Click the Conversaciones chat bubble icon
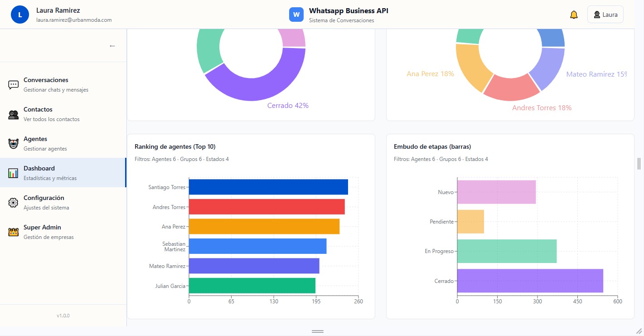 point(14,85)
